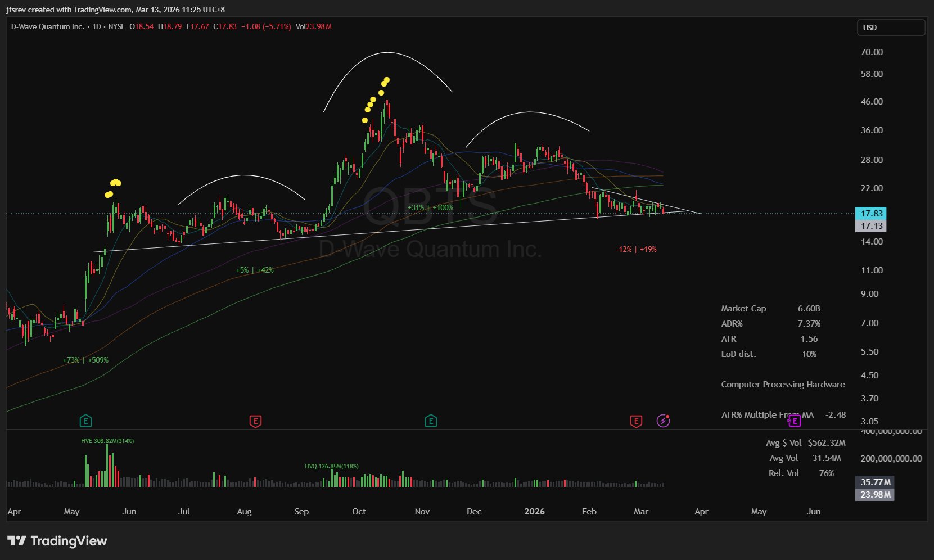This screenshot has height=560, width=934.
Task: Click the green earnings marker below May
Action: (x=85, y=421)
